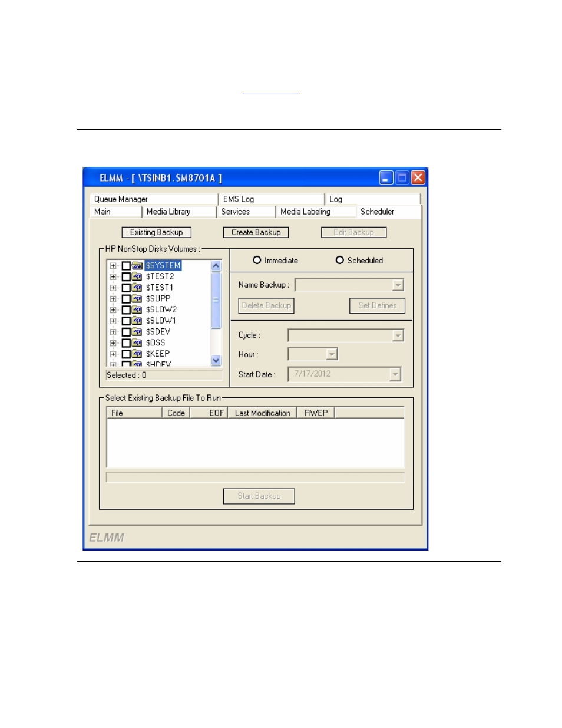The width and height of the screenshot is (562, 728).
Task: Click the Create Backup button
Action: (x=256, y=232)
